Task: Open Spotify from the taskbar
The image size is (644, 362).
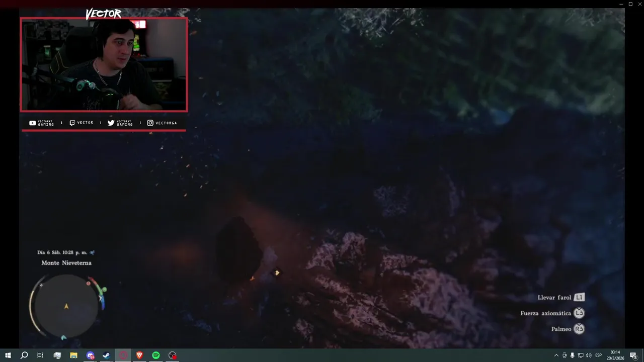Action: point(156,355)
